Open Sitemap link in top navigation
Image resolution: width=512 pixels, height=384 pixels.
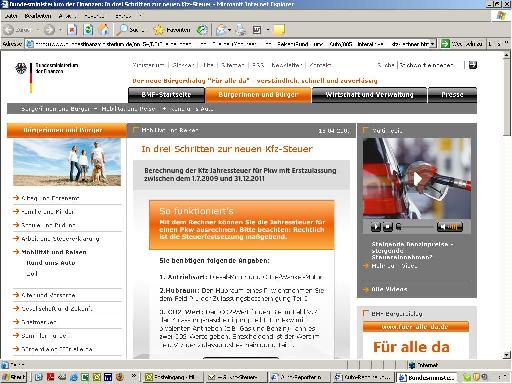[x=233, y=65]
